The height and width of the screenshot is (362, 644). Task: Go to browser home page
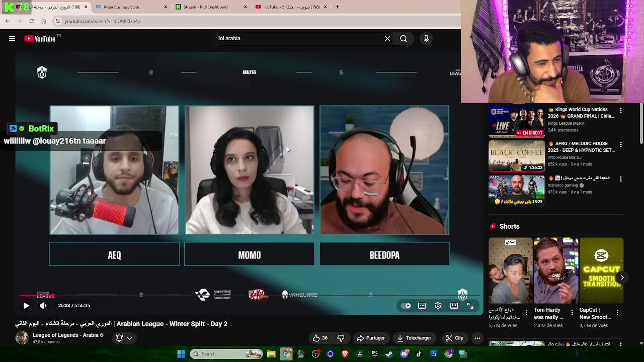[x=43, y=21]
